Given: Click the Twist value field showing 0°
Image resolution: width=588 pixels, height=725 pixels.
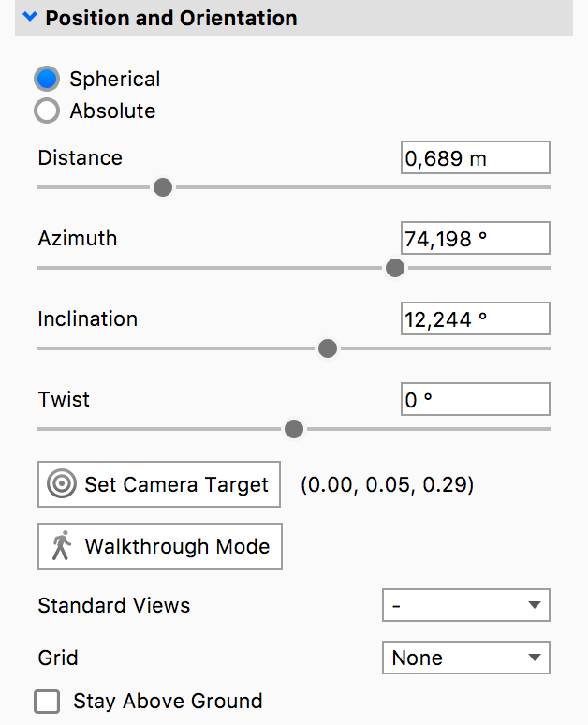Looking at the screenshot, I should point(475,400).
